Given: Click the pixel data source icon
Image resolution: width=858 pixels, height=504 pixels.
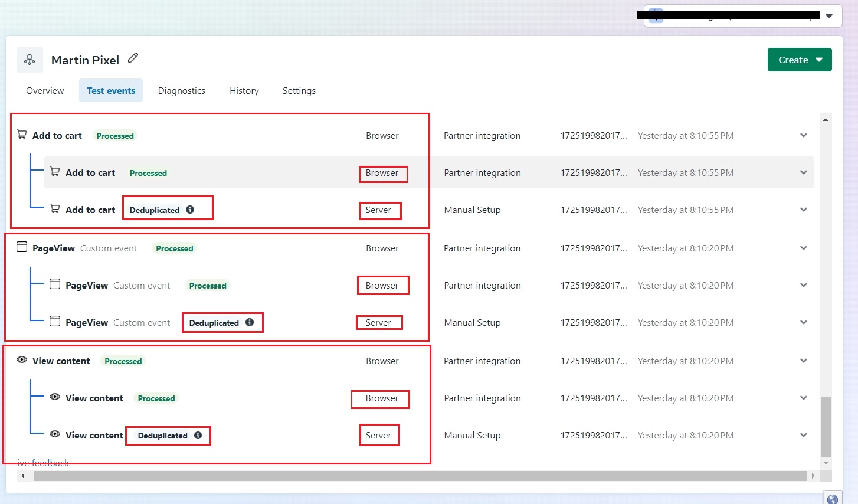Looking at the screenshot, I should [30, 60].
